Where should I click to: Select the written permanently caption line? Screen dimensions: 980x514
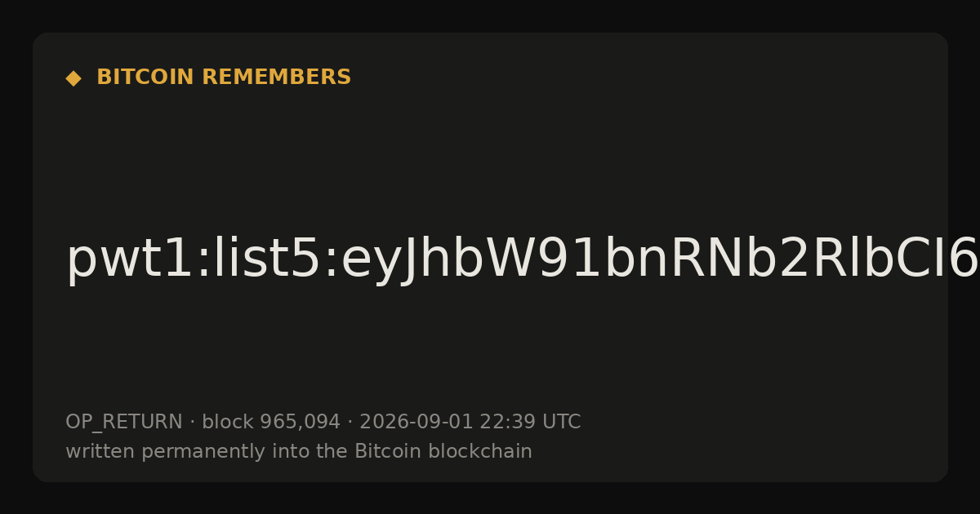tap(299, 452)
